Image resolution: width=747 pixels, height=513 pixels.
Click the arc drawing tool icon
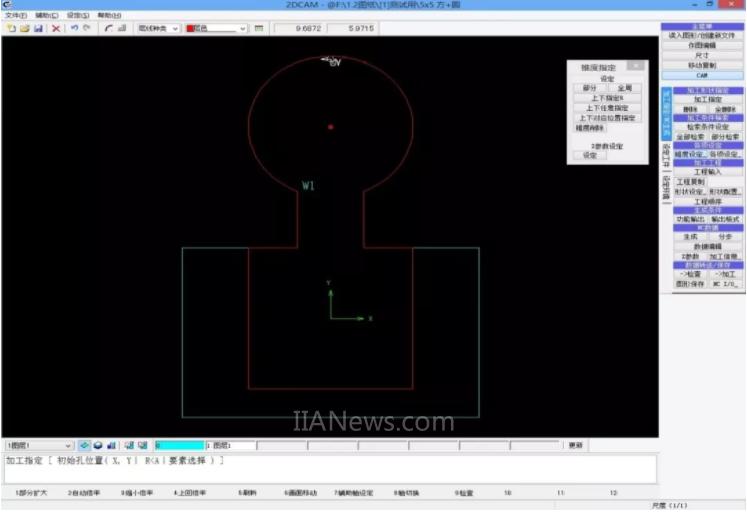[108, 28]
